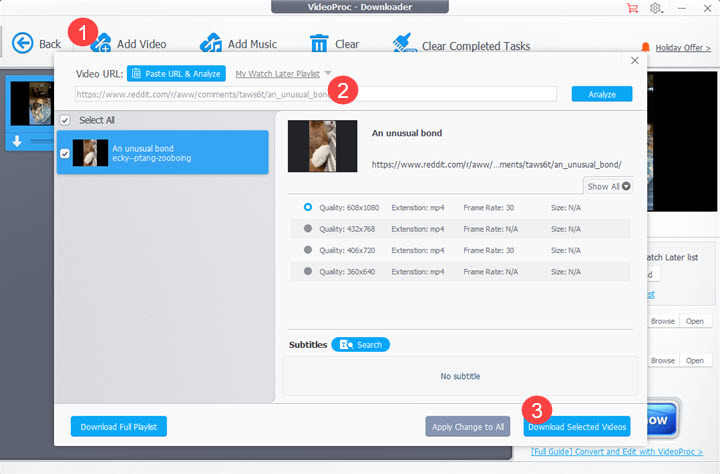720x474 pixels.
Task: Uncheck the An unusual bond video checkbox
Action: tap(65, 153)
